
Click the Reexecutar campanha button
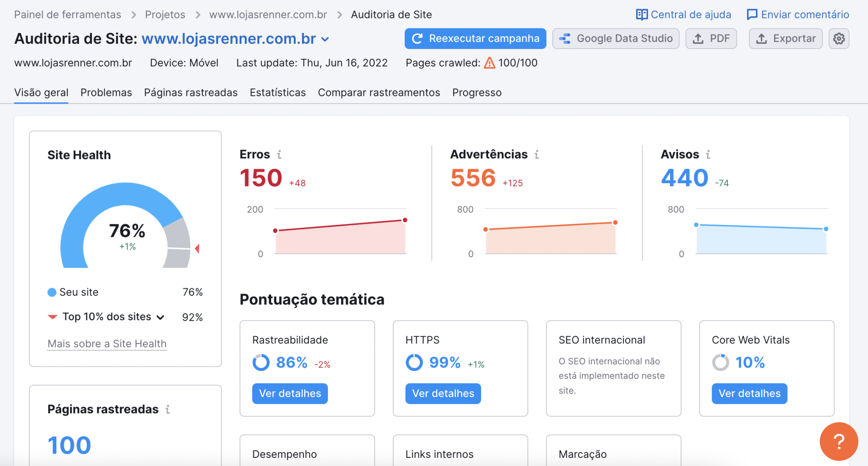click(x=475, y=38)
